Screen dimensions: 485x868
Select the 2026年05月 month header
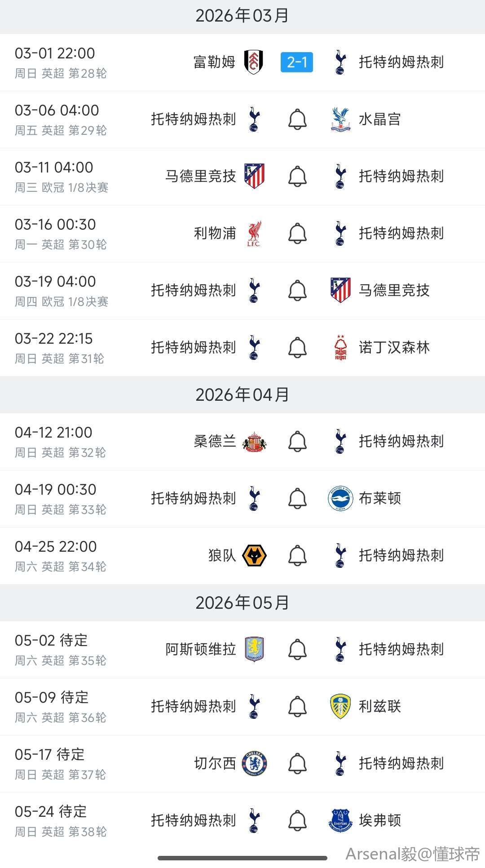pos(242,602)
